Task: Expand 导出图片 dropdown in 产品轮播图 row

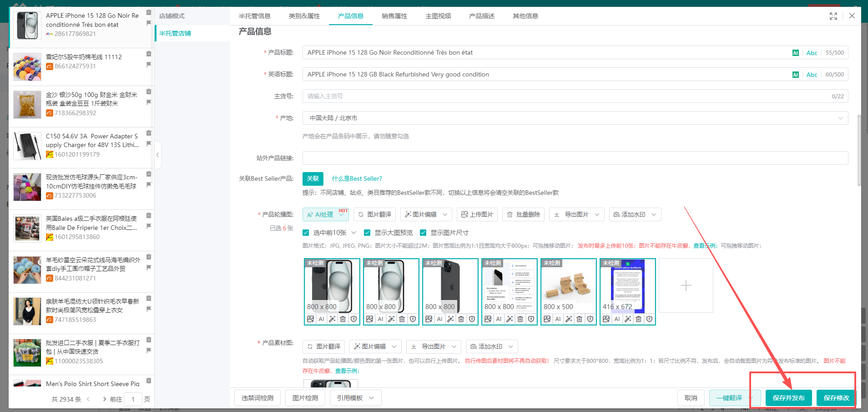Action: [597, 214]
